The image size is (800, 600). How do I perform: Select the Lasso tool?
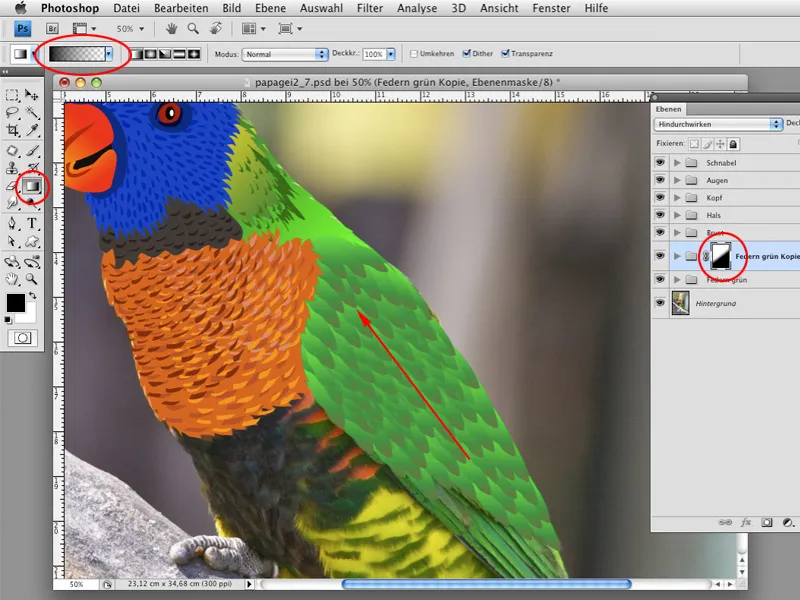(13, 113)
